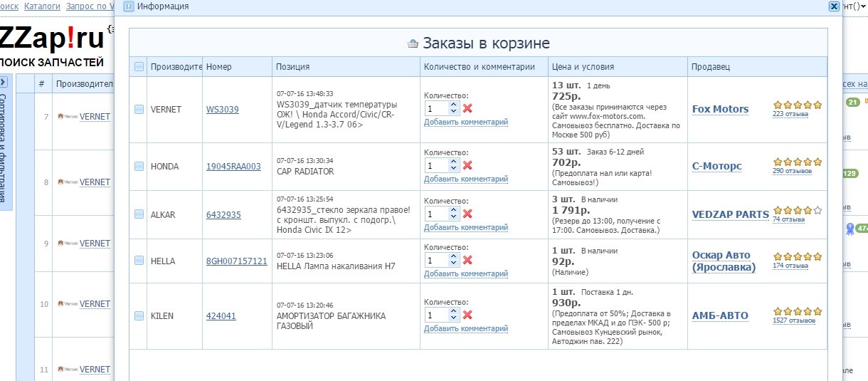
Task: Decrease quantity for the KILEN shock absorber
Action: (x=454, y=318)
